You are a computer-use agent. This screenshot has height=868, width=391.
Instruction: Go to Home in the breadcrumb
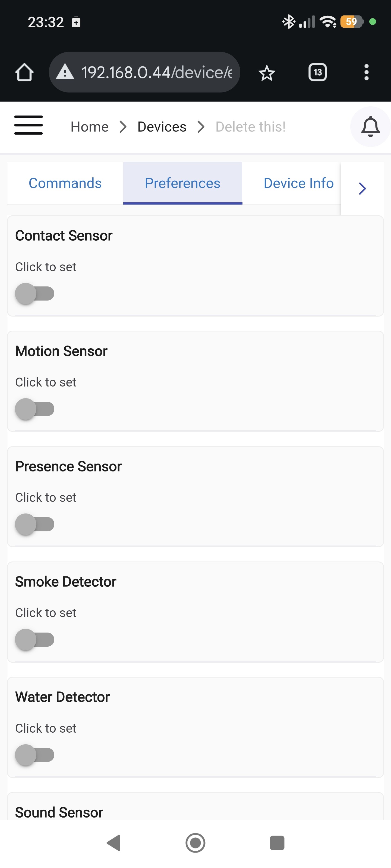89,127
